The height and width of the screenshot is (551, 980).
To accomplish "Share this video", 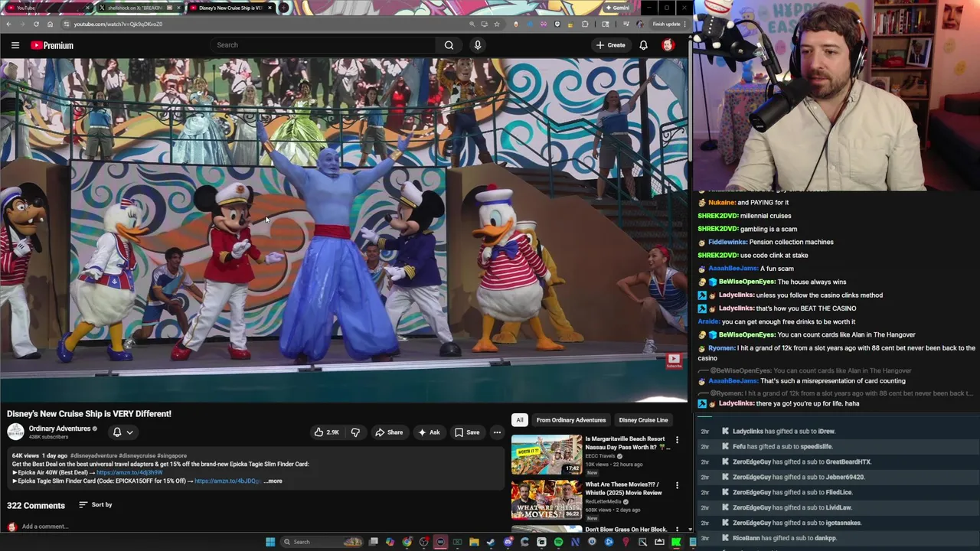I will [x=389, y=432].
